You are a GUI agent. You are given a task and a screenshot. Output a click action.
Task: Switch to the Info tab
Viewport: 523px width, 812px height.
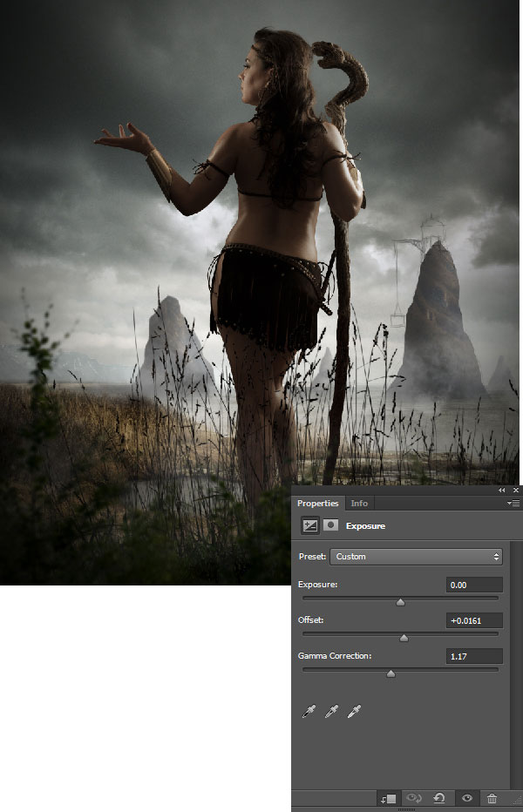click(x=359, y=503)
